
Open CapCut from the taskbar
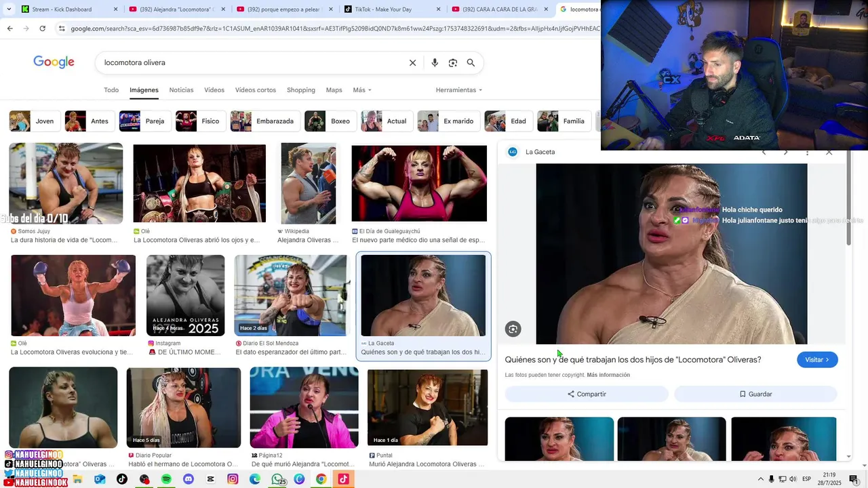tap(211, 479)
